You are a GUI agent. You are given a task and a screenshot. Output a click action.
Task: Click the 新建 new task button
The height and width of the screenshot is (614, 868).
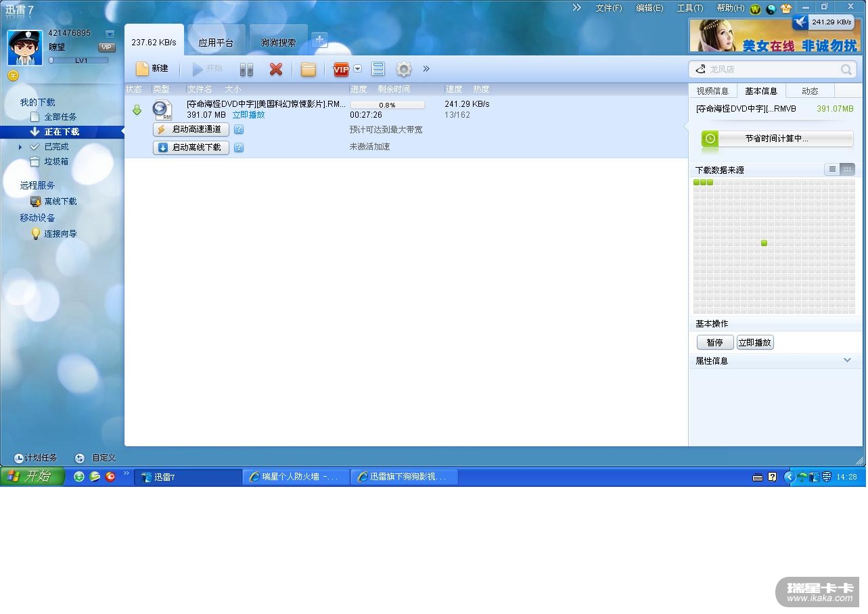click(x=152, y=69)
